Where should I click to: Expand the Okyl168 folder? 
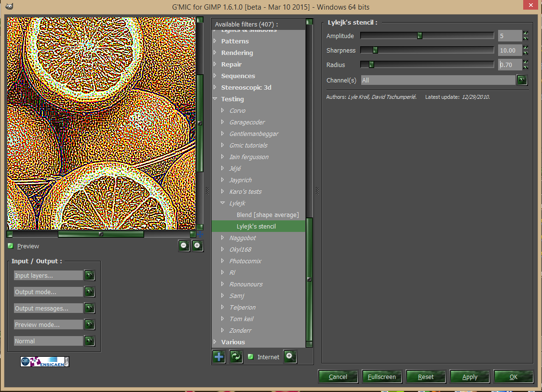click(x=223, y=249)
